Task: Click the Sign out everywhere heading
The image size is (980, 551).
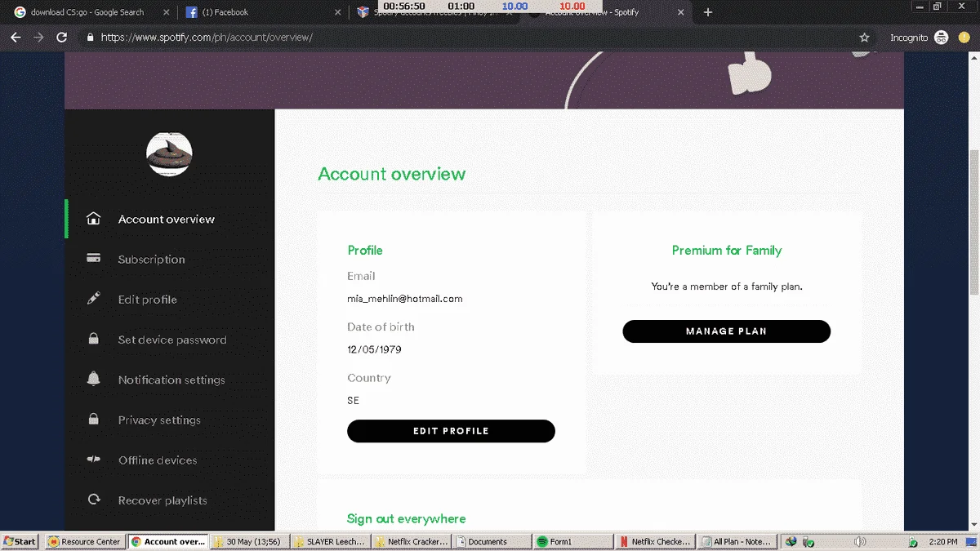Action: click(x=406, y=518)
